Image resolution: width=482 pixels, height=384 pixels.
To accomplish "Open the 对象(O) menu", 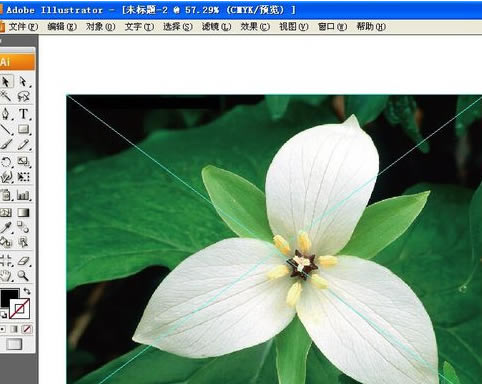I will tap(101, 27).
